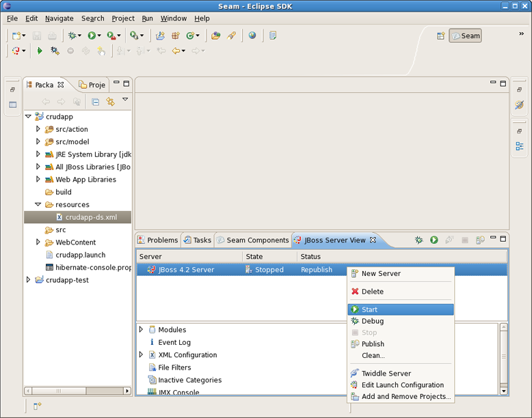The height and width of the screenshot is (418, 532).
Task: Expand the WebContent folder
Action: 38,242
